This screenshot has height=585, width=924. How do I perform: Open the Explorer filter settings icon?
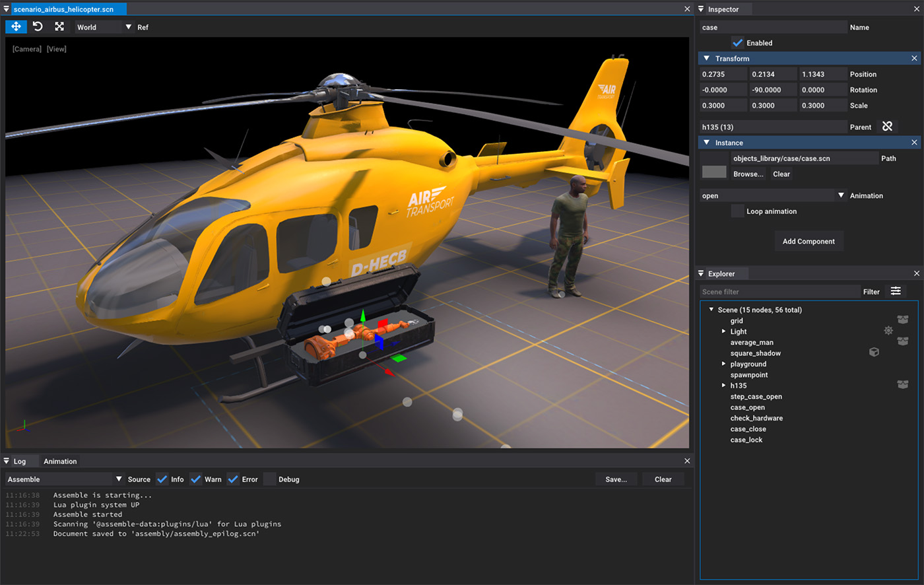click(896, 291)
